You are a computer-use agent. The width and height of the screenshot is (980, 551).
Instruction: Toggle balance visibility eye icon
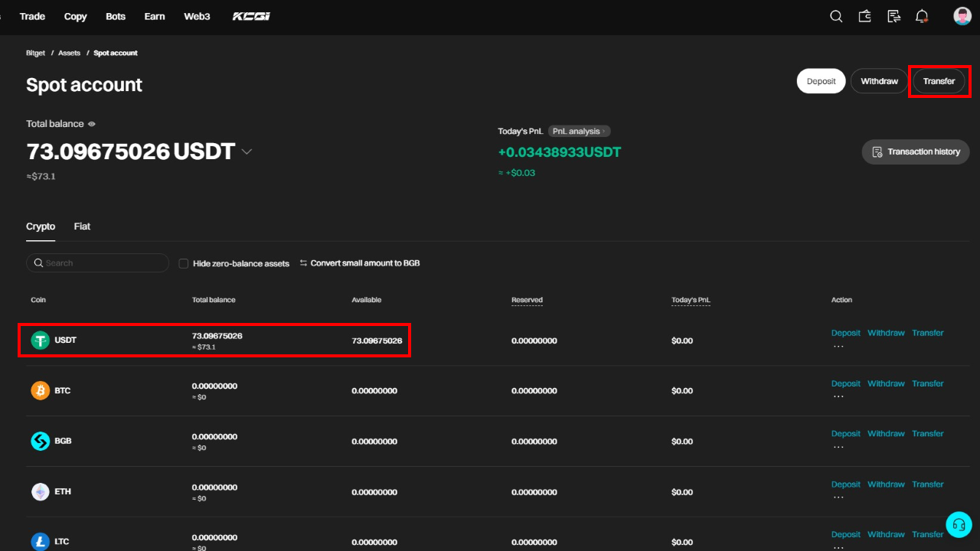pos(92,124)
